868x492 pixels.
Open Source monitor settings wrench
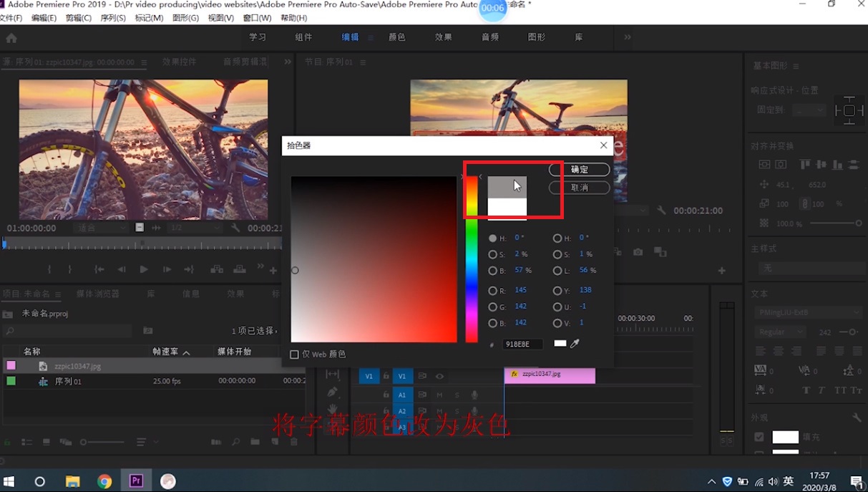[x=235, y=228]
